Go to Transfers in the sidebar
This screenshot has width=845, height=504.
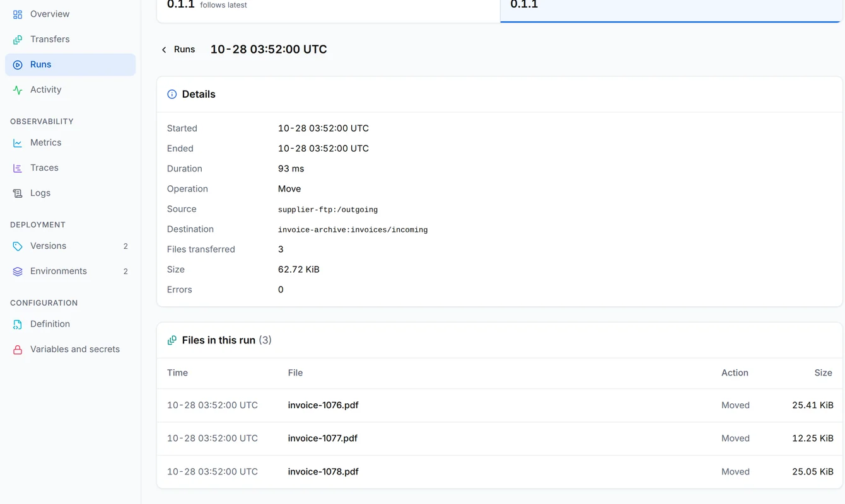[x=70, y=39]
